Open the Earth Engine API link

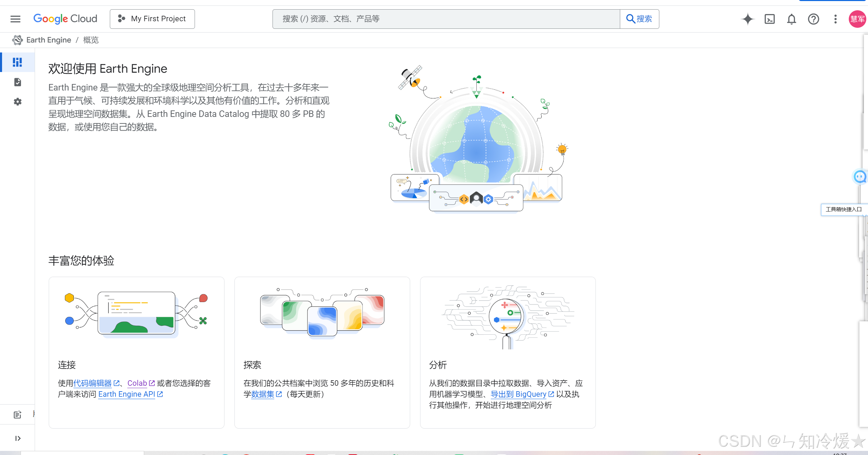(x=127, y=394)
